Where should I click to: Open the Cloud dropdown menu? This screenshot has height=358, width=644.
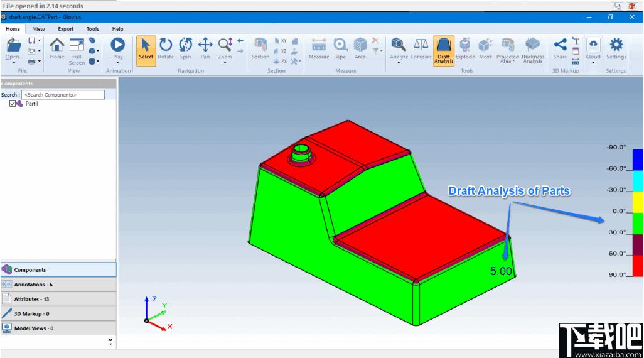click(593, 62)
